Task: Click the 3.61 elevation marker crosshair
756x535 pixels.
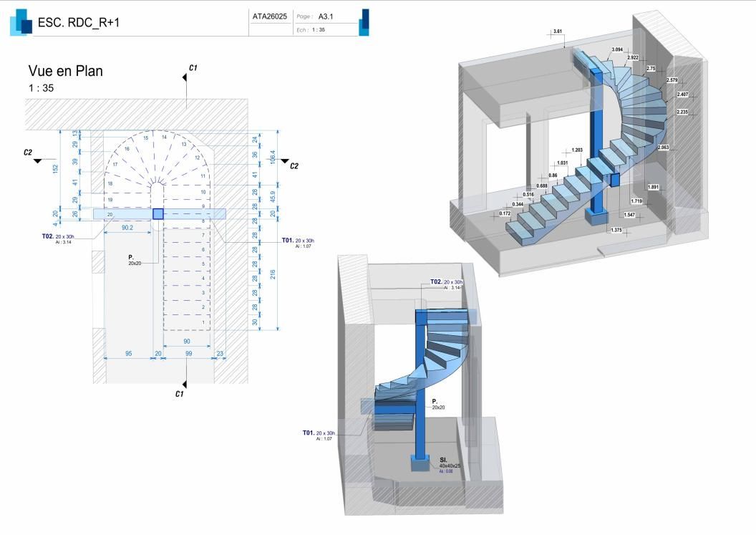Action: point(551,34)
